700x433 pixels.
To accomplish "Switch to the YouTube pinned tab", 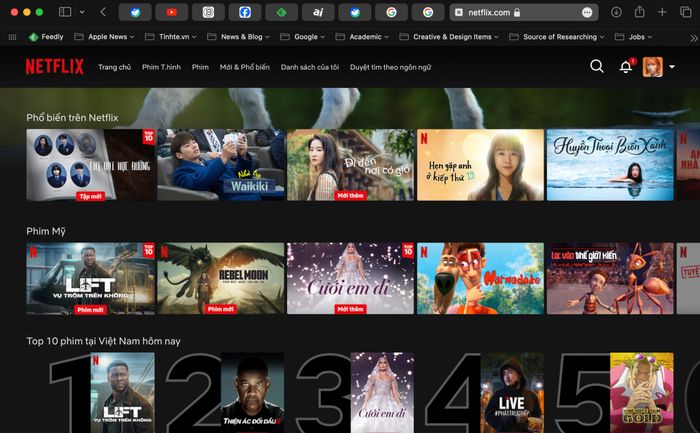I will pos(171,12).
